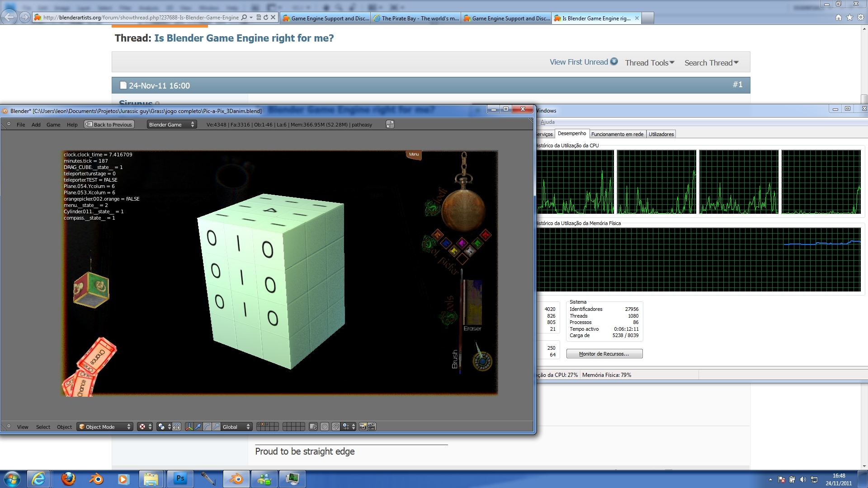The image size is (868, 488).
Task: Expand the Thread Tools dropdown
Action: point(650,63)
